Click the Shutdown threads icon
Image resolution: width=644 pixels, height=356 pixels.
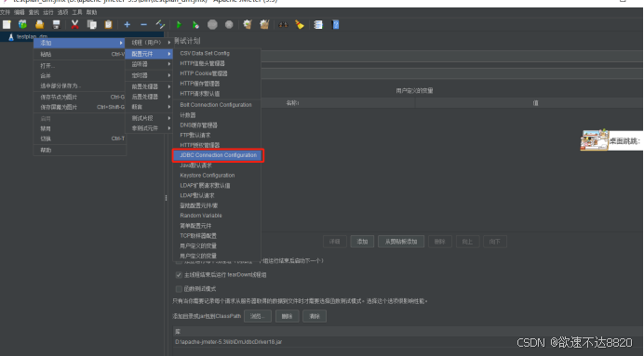(229, 24)
